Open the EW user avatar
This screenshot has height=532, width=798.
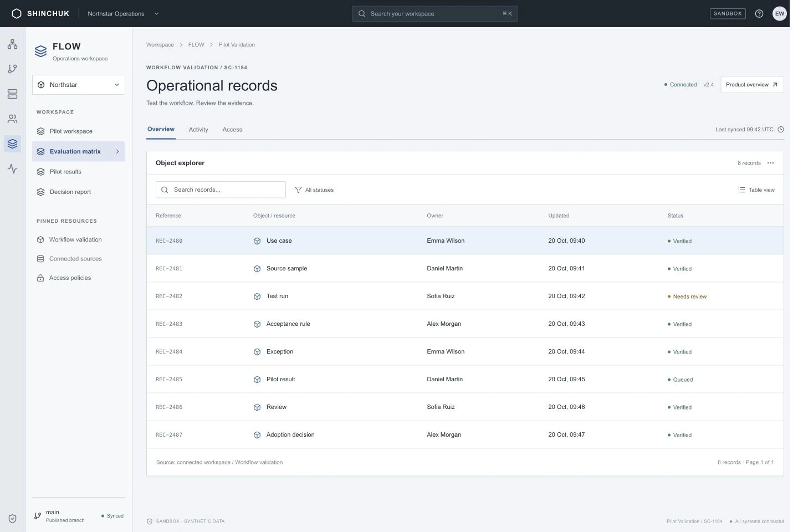tap(780, 13)
